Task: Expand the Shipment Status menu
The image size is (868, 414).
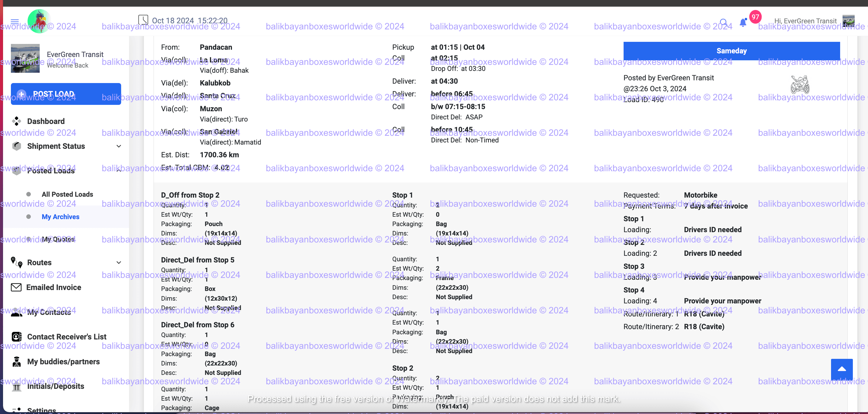Action: click(x=119, y=146)
